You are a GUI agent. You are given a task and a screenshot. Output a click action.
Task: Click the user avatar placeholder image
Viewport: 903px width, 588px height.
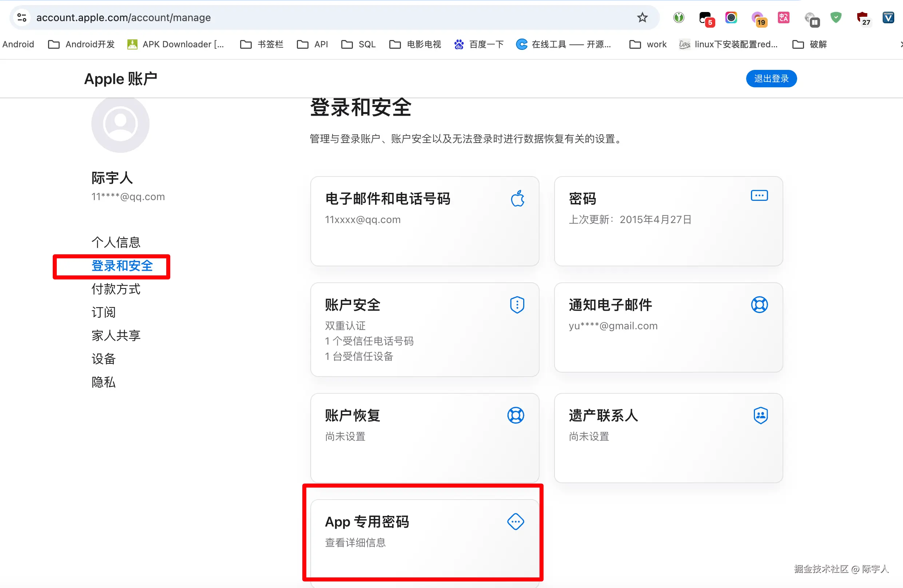pyautogui.click(x=120, y=124)
